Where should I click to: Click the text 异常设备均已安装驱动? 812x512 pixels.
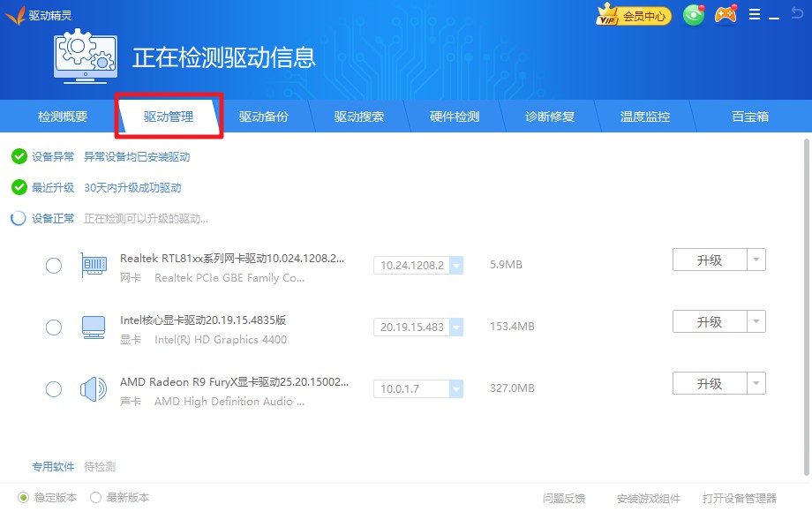click(x=137, y=157)
